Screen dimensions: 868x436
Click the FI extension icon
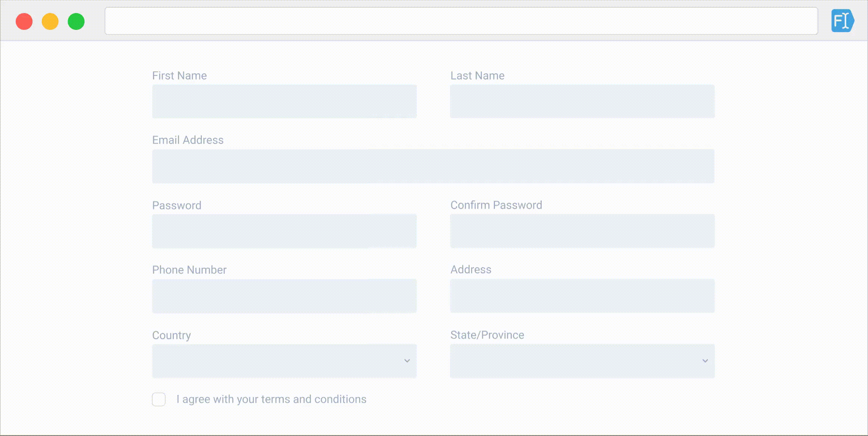pos(842,21)
